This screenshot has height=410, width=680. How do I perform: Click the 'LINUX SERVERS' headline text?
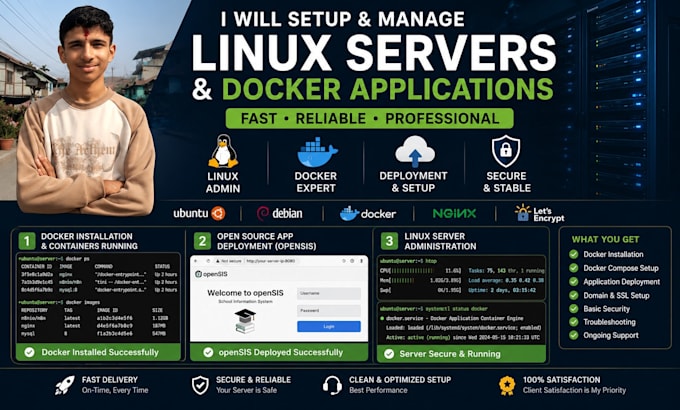click(374, 52)
